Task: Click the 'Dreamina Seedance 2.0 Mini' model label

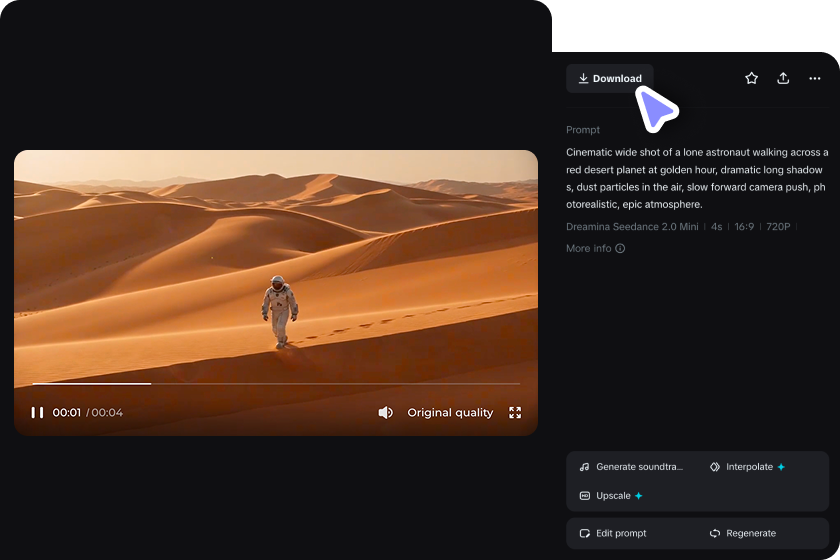Action: (632, 227)
